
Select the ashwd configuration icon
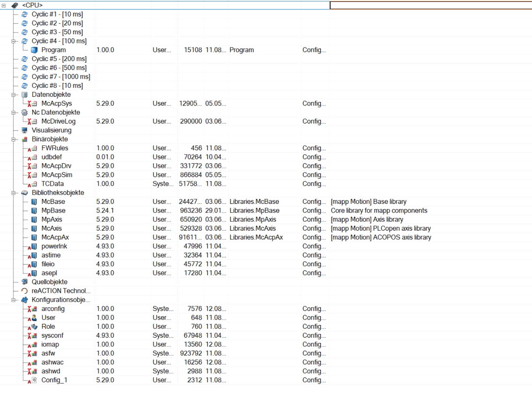click(32, 371)
